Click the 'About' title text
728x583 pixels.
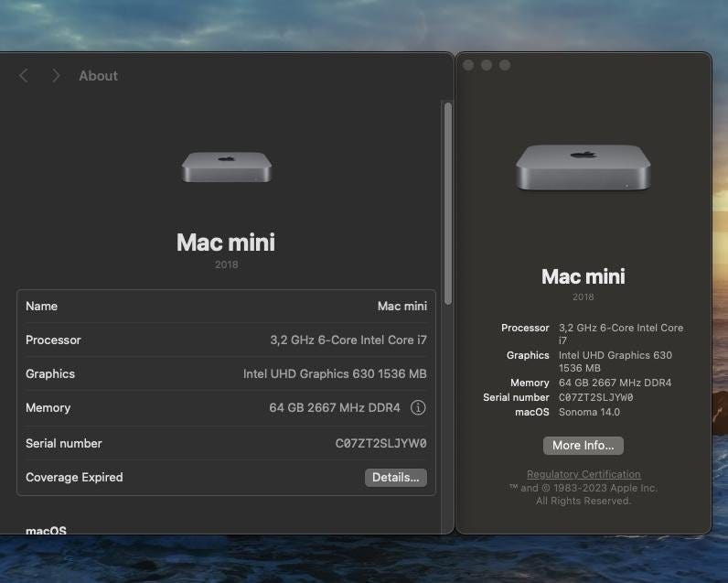98,76
